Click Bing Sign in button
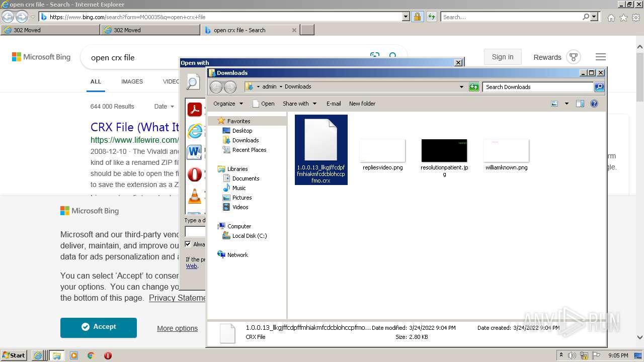The width and height of the screenshot is (644, 362). tap(503, 57)
